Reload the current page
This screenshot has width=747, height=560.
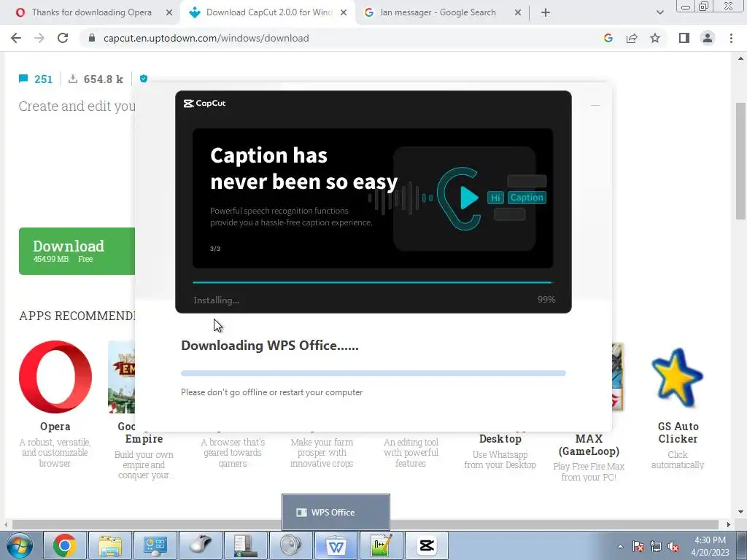(x=63, y=38)
